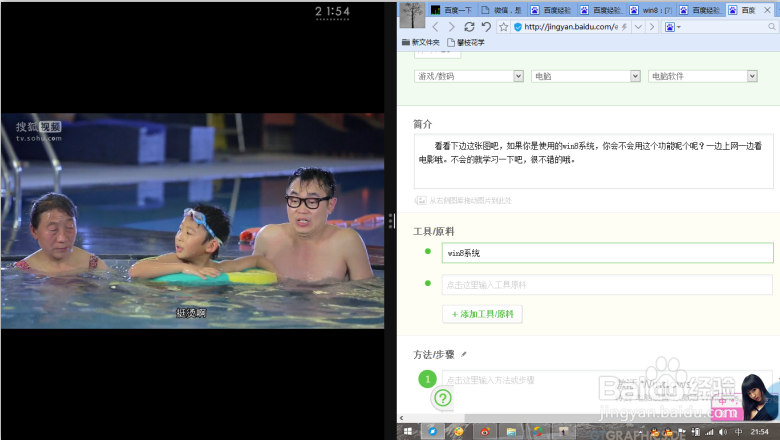Open the Action Center flag icon
Screen dimensions: 780x440
682,432
